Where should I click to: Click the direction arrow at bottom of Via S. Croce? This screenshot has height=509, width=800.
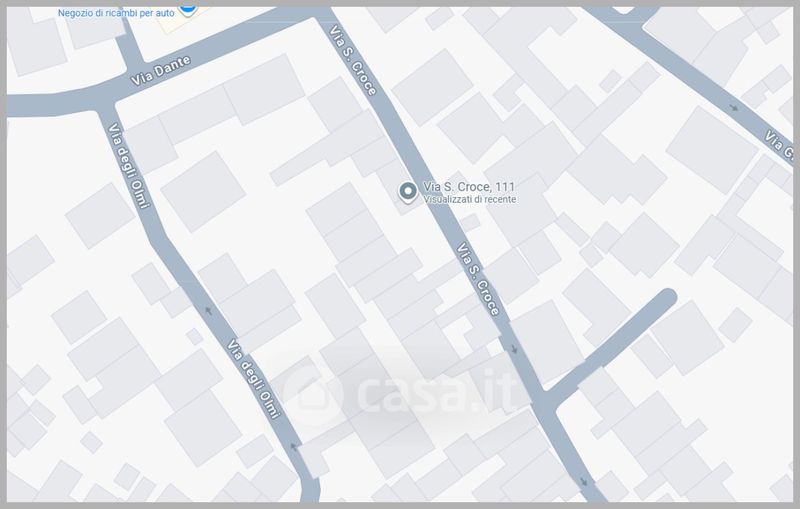pos(584,481)
